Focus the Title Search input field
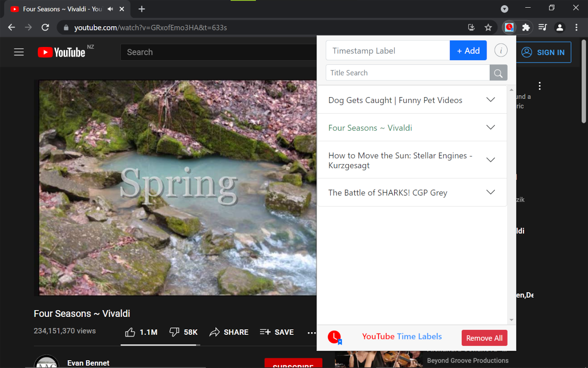The width and height of the screenshot is (588, 368). pos(408,73)
